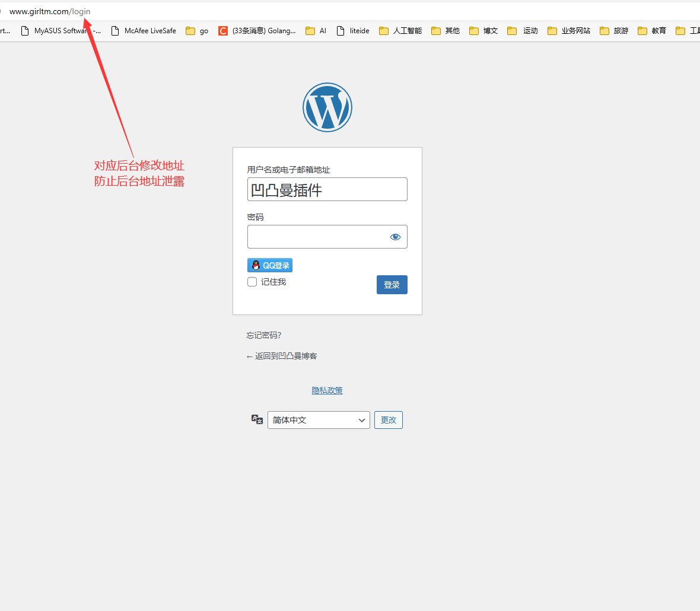Screen dimensions: 700x611
Task: Click the 更改 language change button
Action: pos(389,420)
